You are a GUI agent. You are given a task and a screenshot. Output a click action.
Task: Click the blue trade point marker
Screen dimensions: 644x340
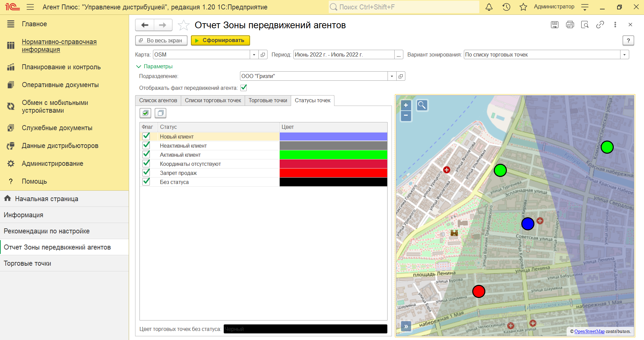click(528, 224)
